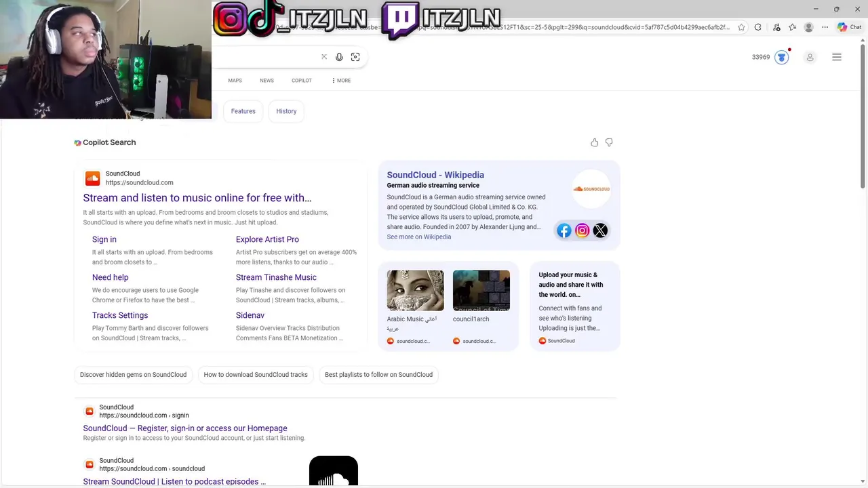
Task: Open Copilot Chat in the browser toolbar
Action: point(849,27)
